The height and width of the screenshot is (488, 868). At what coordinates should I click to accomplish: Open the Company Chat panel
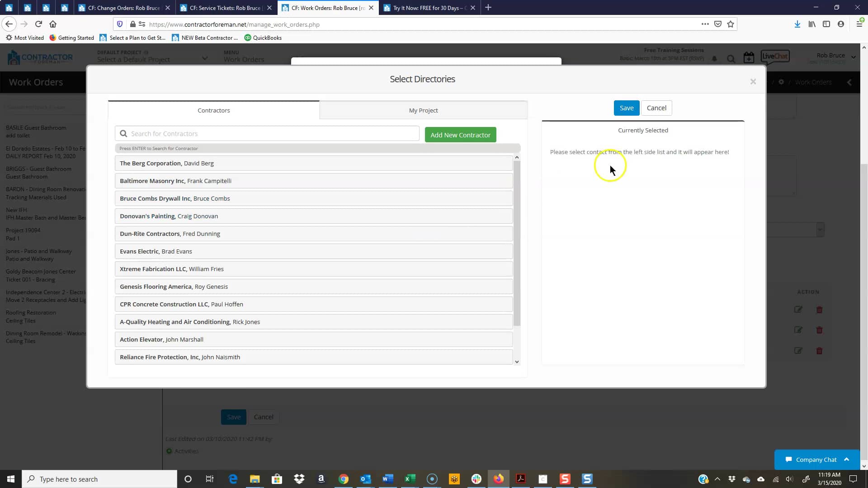coord(817,459)
